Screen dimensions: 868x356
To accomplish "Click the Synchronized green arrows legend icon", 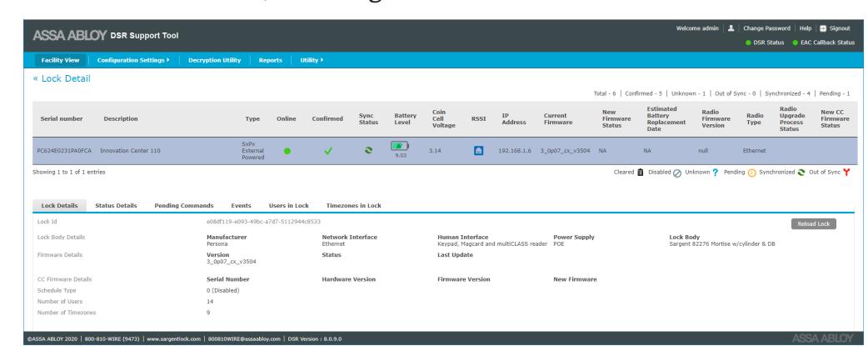I will [x=801, y=173].
